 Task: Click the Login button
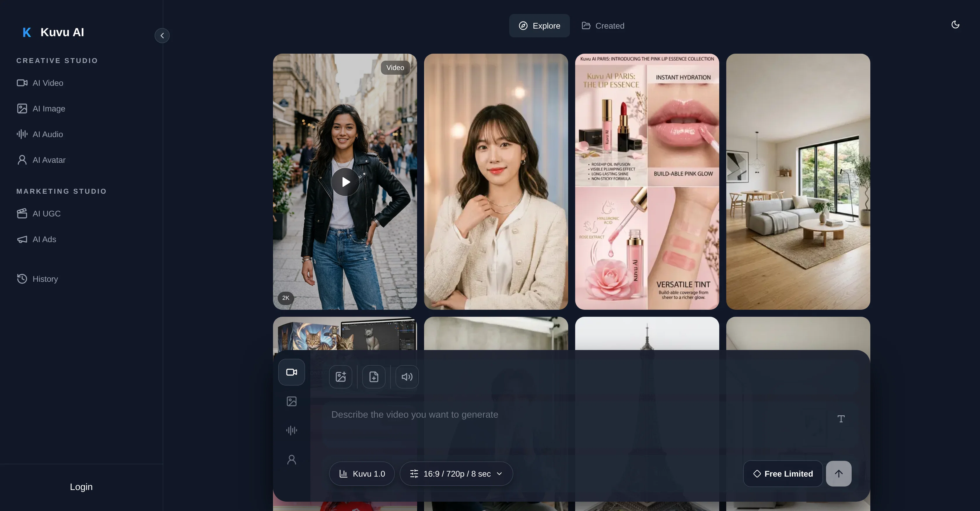pyautogui.click(x=81, y=487)
